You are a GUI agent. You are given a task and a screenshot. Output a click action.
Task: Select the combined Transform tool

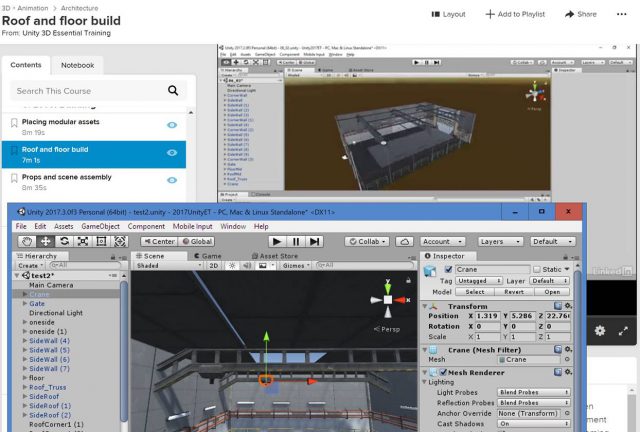pos(120,242)
